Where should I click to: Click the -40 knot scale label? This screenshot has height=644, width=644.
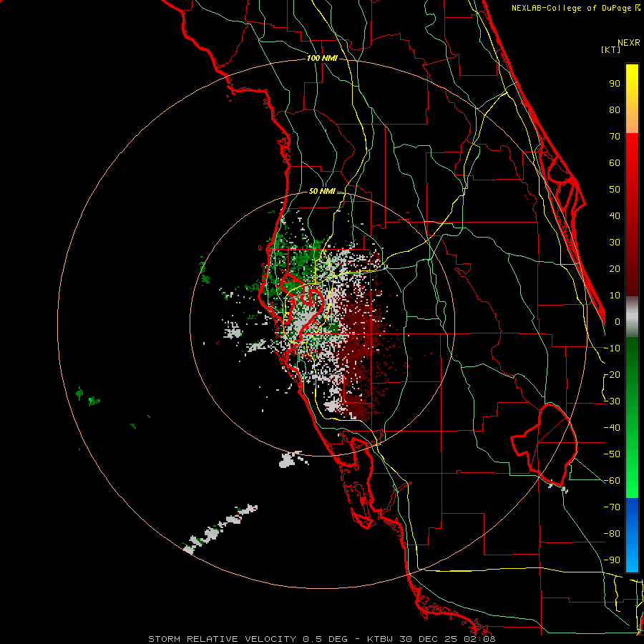pyautogui.click(x=612, y=428)
